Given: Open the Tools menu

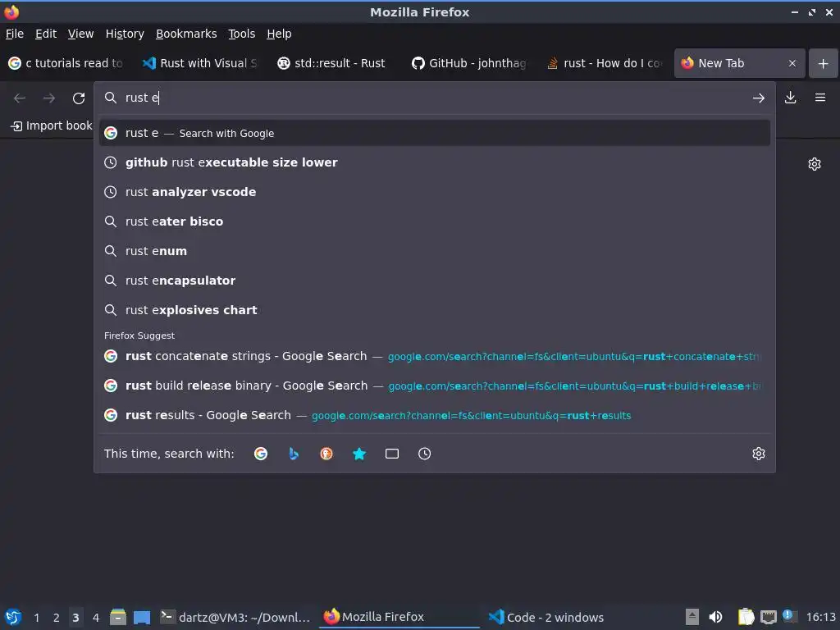Looking at the screenshot, I should click(x=242, y=34).
